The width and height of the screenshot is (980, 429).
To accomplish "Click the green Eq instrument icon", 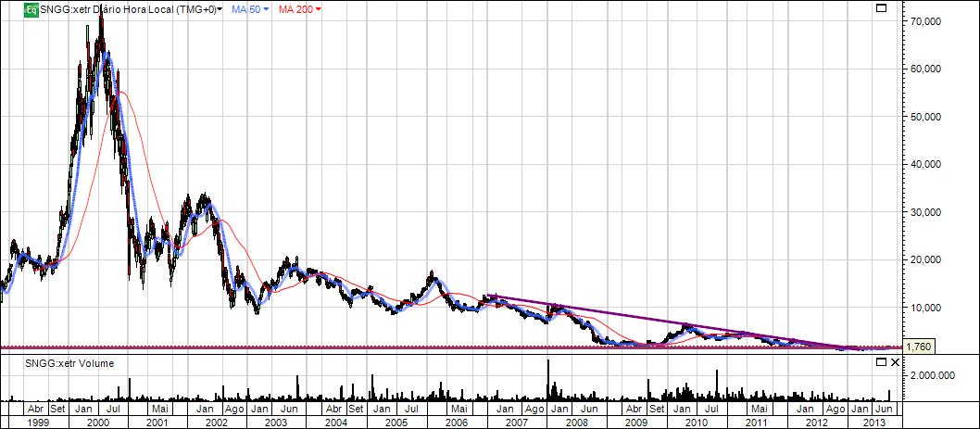I will point(31,9).
